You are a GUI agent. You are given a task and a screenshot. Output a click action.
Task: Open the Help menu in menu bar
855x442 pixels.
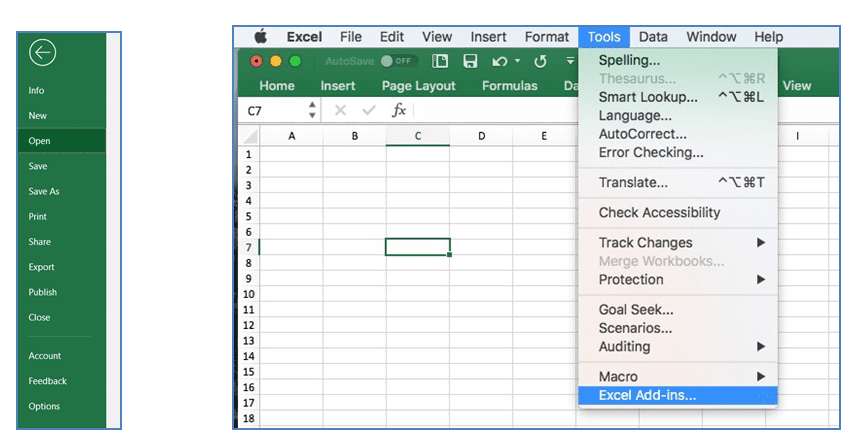tap(769, 37)
